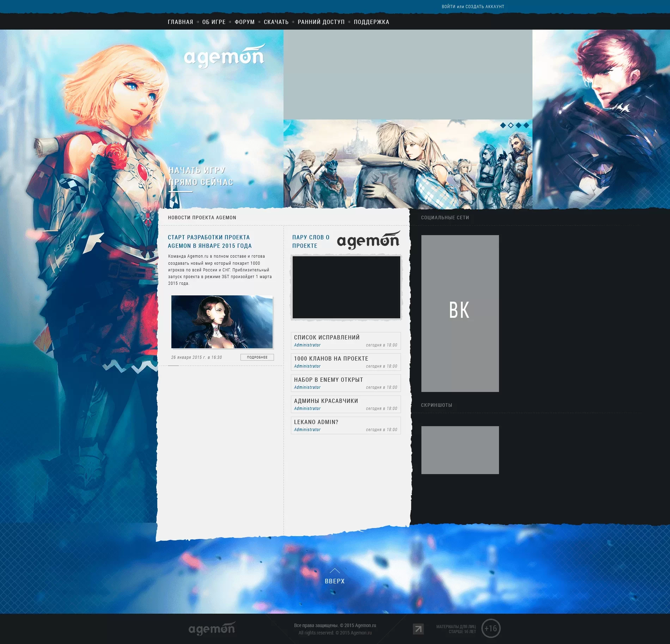This screenshot has height=644, width=670.
Task: Click the СОЦИАЛЬНЫЕ СЕТИ heading
Action: pos(445,217)
